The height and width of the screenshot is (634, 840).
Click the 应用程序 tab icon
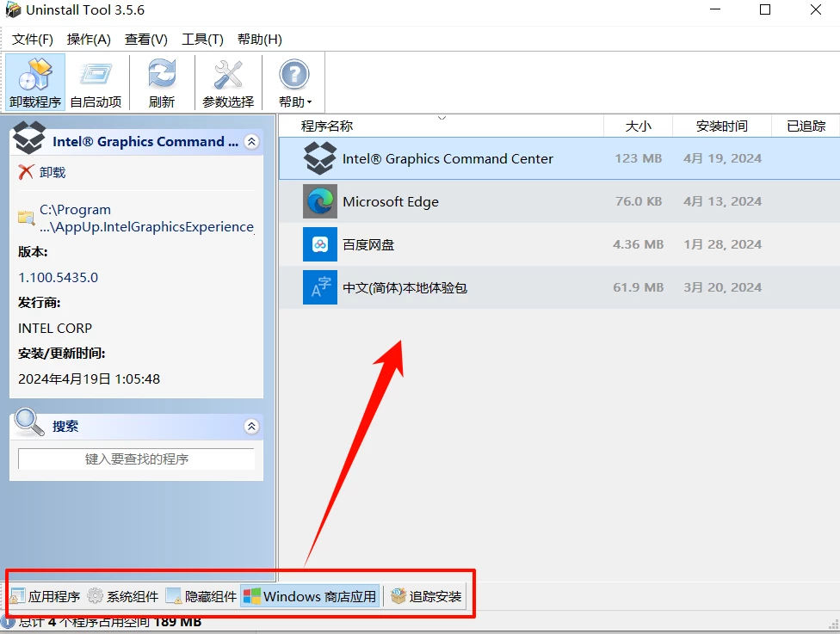18,596
